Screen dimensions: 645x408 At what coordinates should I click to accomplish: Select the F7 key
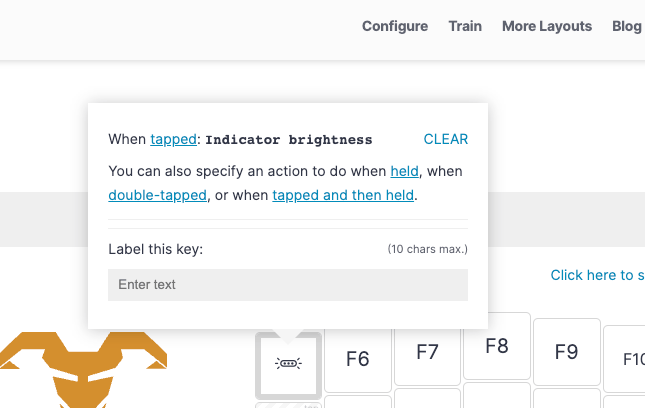tap(427, 352)
